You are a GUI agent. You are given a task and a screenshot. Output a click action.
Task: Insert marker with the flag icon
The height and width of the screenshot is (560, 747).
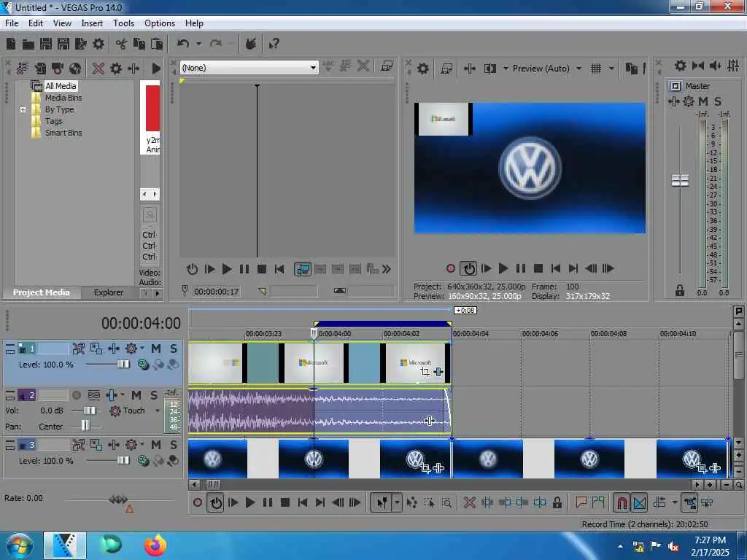coord(581,502)
